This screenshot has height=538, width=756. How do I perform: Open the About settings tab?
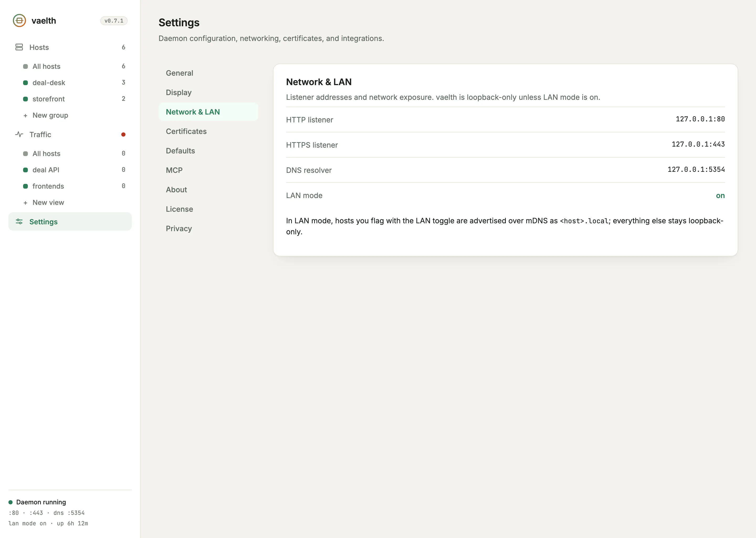click(208, 189)
